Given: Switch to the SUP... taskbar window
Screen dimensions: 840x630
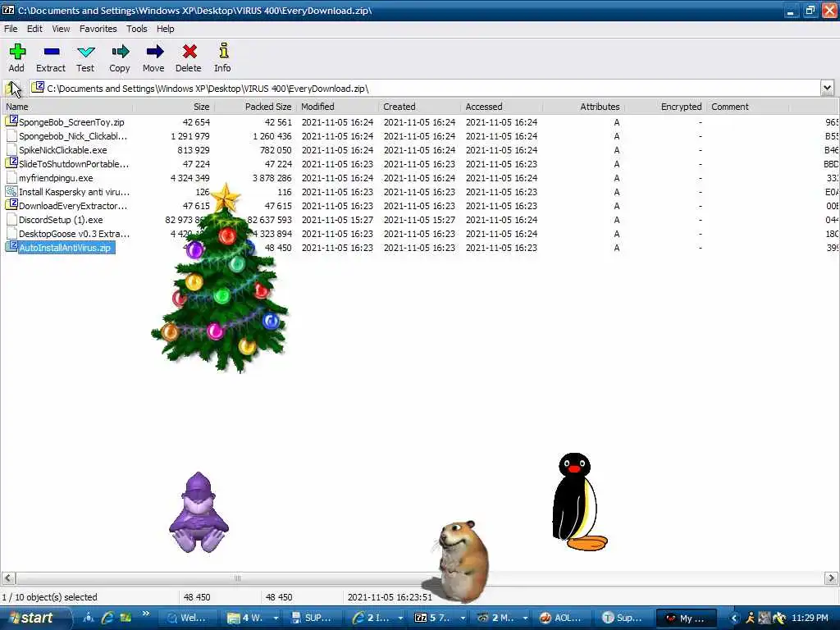Looking at the screenshot, I should (x=314, y=618).
